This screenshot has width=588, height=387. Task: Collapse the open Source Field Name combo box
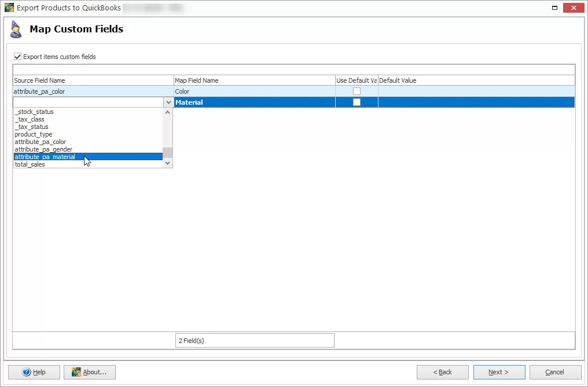[167, 102]
